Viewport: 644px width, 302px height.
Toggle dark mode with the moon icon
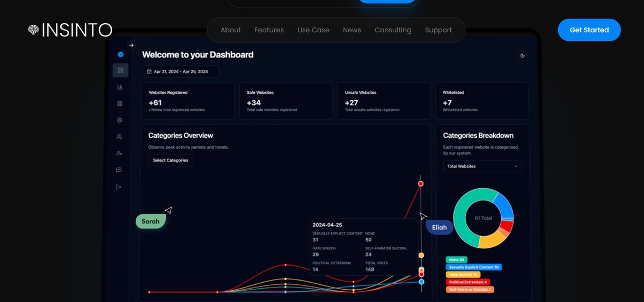[x=522, y=55]
